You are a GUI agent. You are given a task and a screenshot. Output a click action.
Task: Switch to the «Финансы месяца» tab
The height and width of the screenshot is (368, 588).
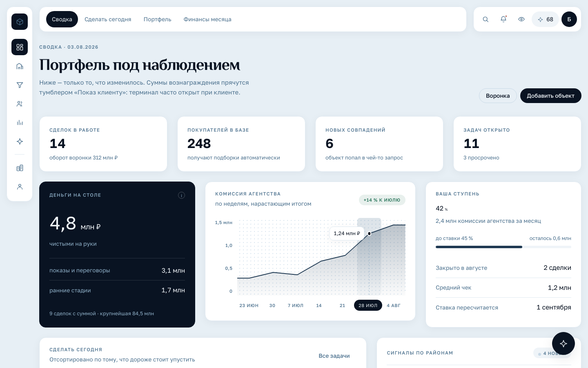pyautogui.click(x=207, y=19)
